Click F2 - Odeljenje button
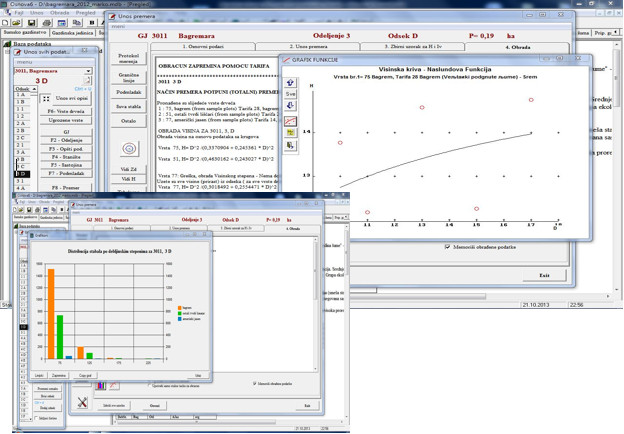 66,140
